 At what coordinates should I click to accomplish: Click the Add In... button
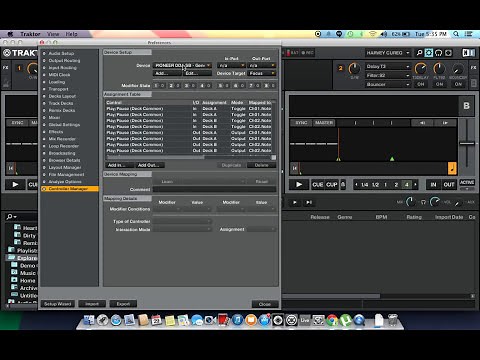click(x=120, y=165)
